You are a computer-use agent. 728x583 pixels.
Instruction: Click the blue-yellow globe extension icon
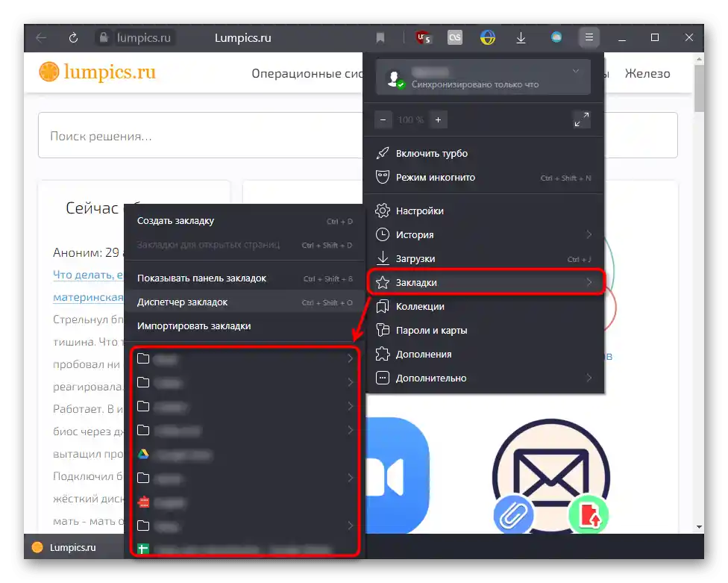click(488, 37)
